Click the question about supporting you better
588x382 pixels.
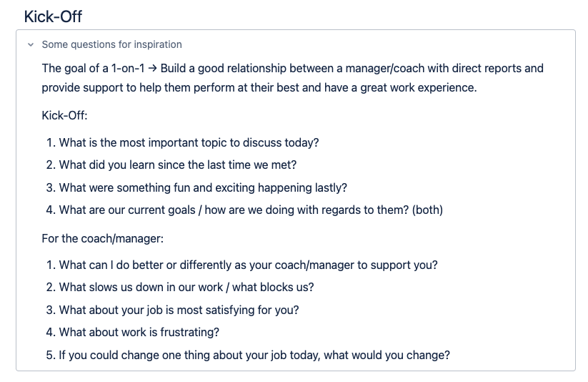[x=248, y=265]
